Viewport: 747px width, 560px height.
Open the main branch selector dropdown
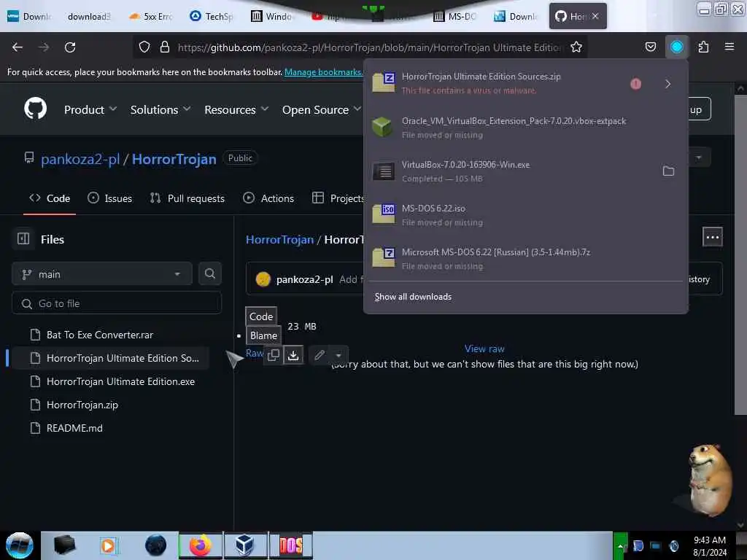point(102,274)
